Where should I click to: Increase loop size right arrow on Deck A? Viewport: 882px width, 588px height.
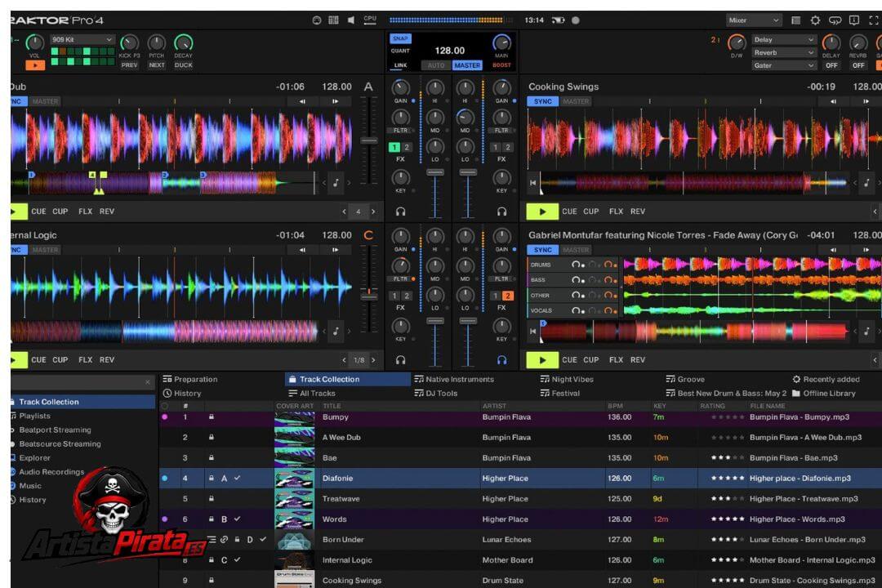pos(373,212)
